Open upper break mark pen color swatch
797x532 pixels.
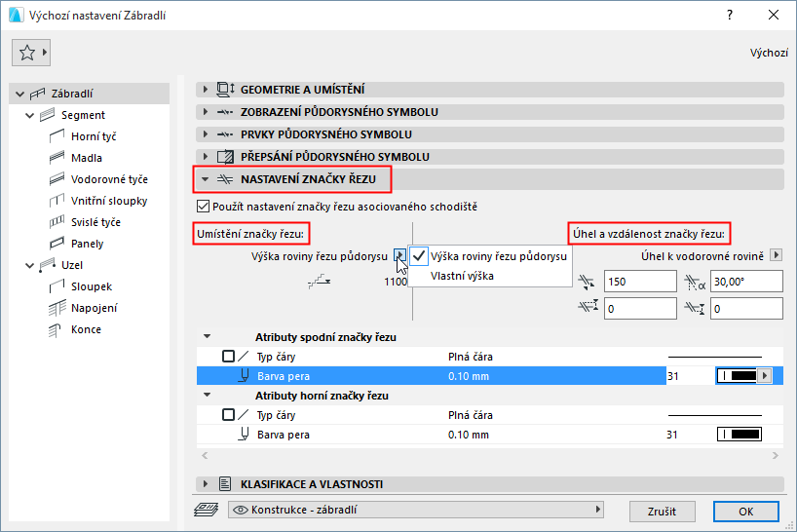(x=740, y=435)
